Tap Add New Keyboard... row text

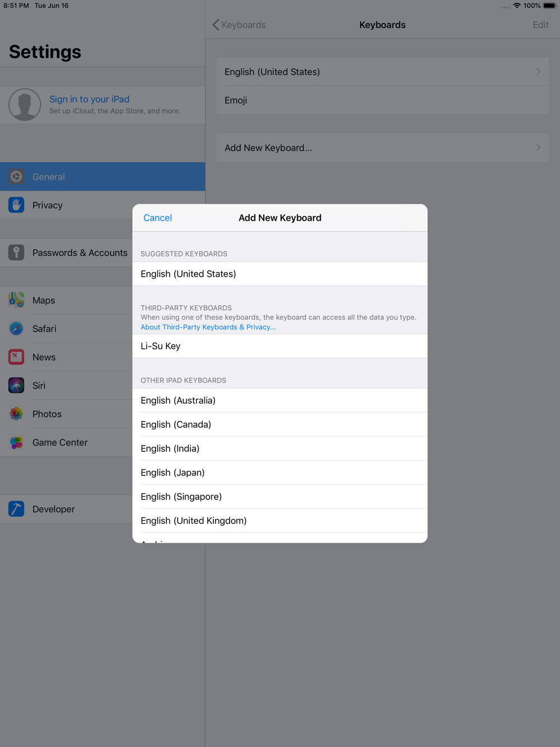pyautogui.click(x=268, y=148)
